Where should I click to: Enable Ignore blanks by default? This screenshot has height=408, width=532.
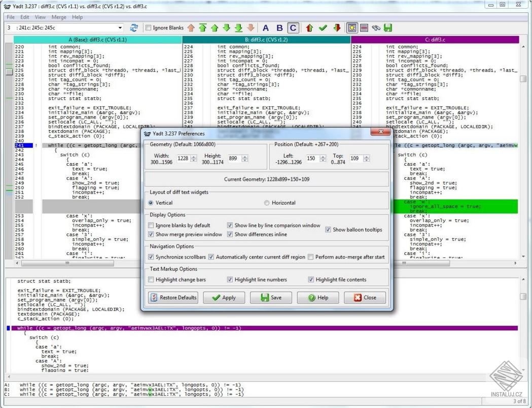pyautogui.click(x=151, y=225)
